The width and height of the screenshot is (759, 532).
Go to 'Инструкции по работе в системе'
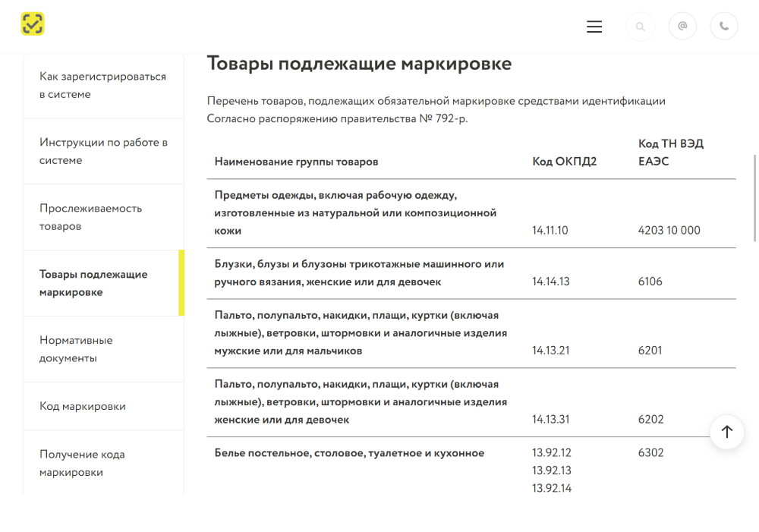coord(102,152)
